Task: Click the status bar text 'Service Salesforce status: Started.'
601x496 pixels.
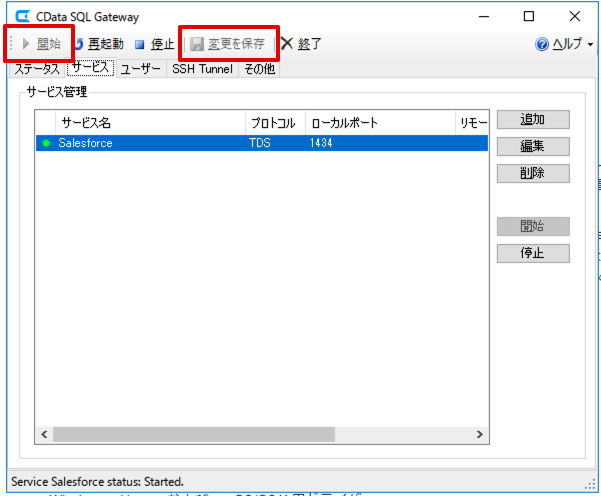Action: tap(97, 482)
